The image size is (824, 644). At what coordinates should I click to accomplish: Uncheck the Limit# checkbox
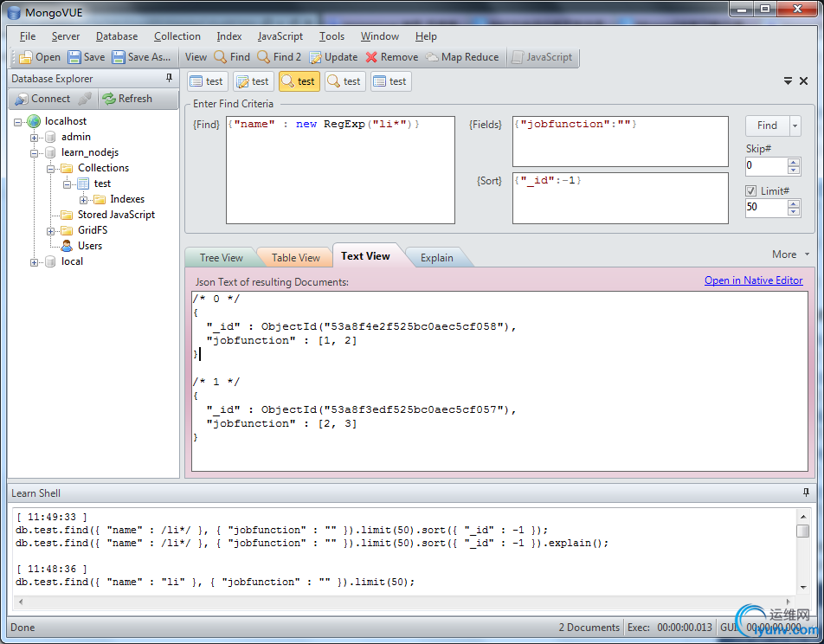pyautogui.click(x=751, y=191)
